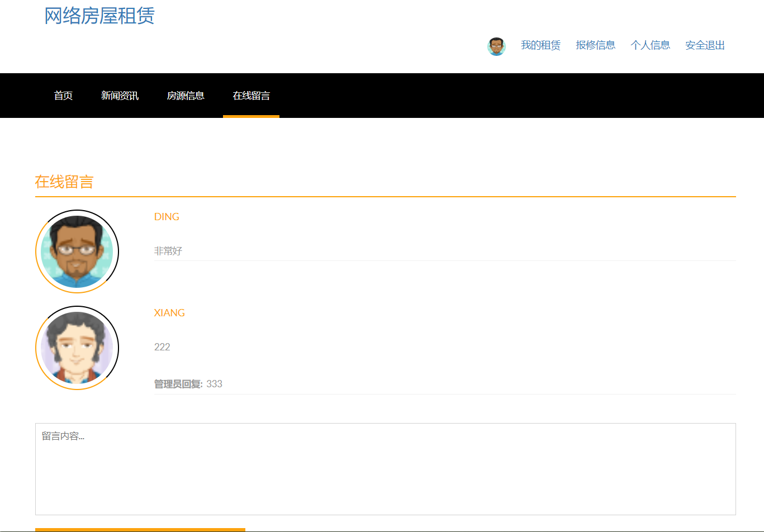Click DING's avatar thumbnail

(77, 251)
